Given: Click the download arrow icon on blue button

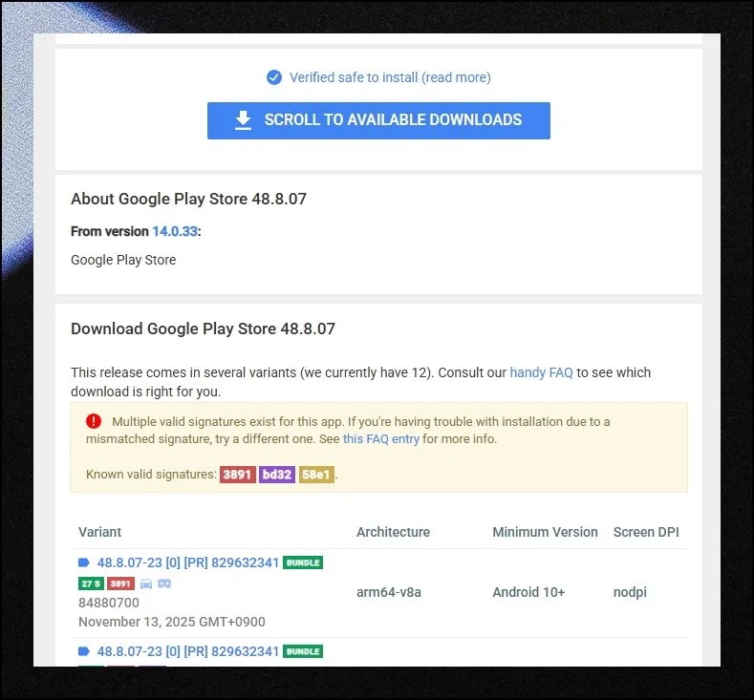Looking at the screenshot, I should (x=244, y=120).
